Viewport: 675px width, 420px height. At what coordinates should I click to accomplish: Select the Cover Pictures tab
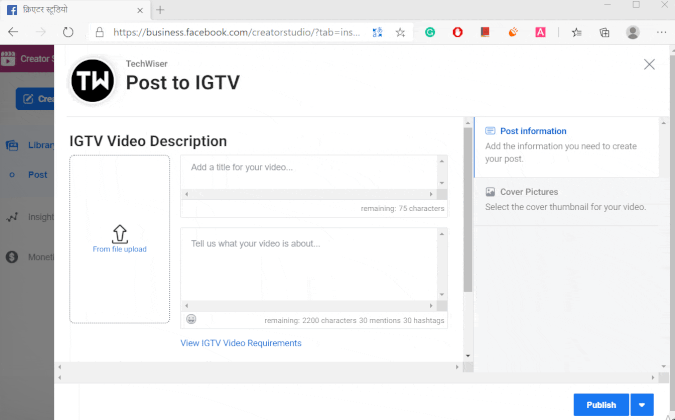[567, 201]
